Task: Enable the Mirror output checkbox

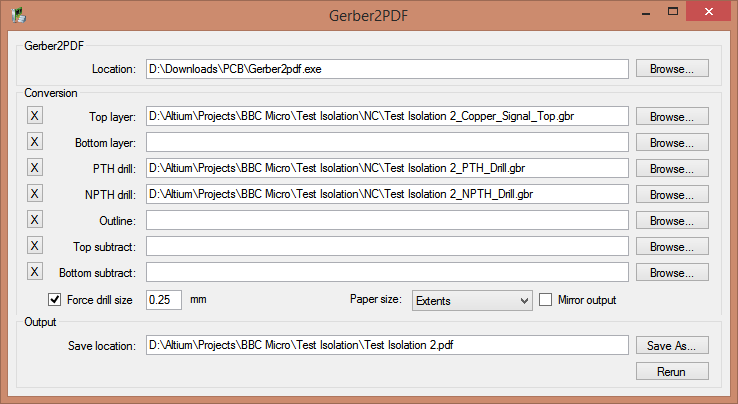Action: click(x=545, y=299)
